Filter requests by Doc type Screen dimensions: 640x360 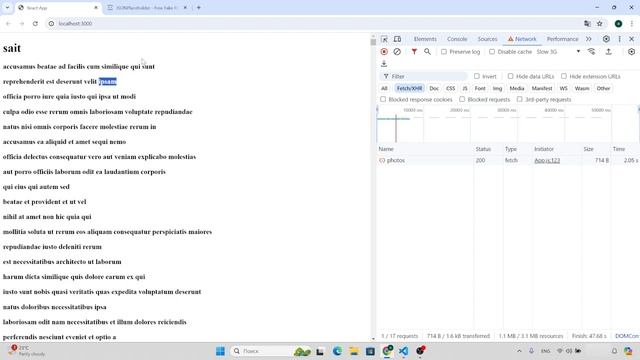pyautogui.click(x=434, y=88)
